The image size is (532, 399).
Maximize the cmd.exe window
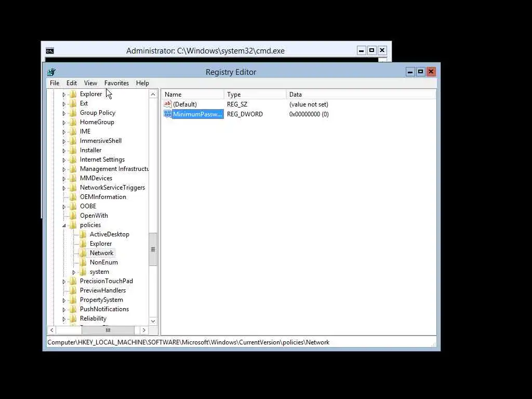click(371, 51)
